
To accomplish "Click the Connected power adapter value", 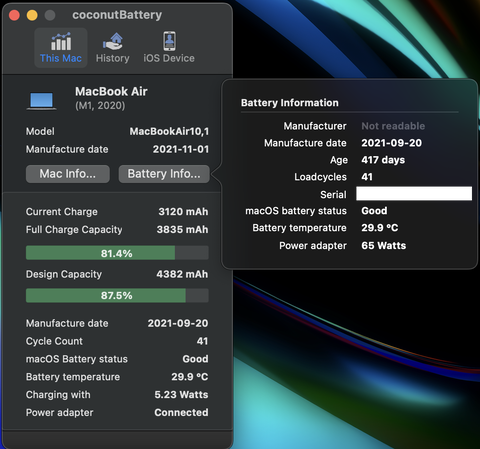I will click(181, 412).
